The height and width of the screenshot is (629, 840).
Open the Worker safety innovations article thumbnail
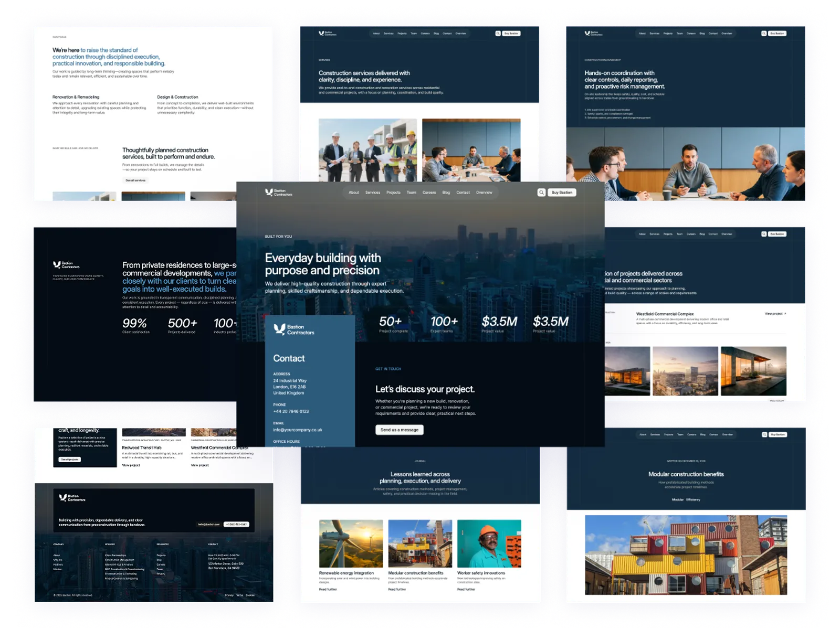click(489, 543)
